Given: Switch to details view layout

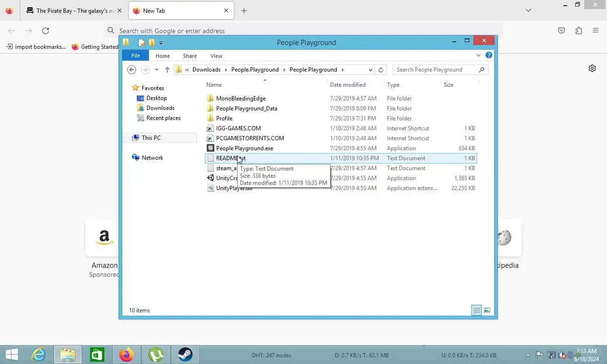Looking at the screenshot, I should [x=477, y=310].
